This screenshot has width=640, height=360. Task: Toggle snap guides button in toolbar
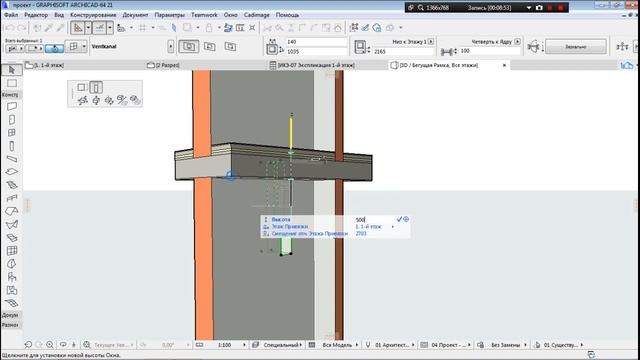pos(99,28)
